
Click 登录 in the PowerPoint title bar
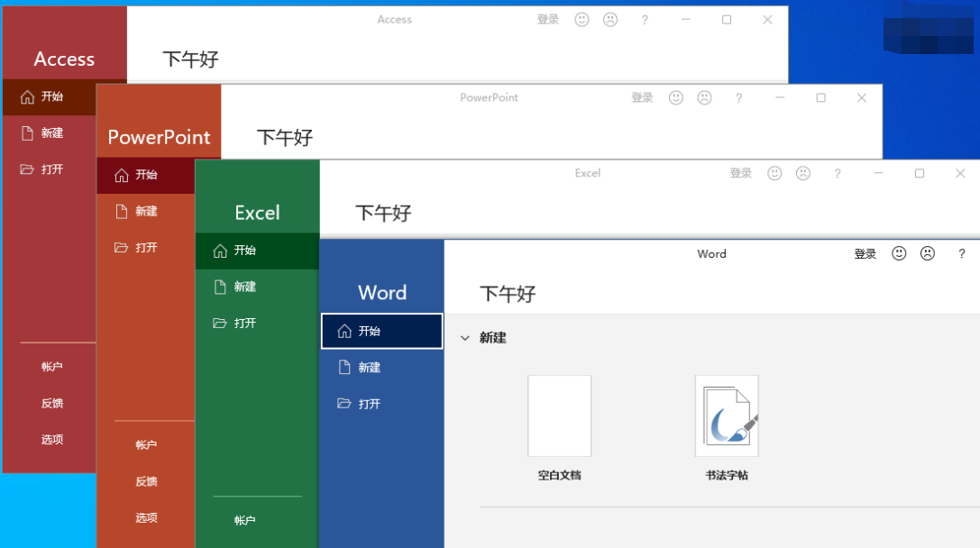(x=642, y=97)
